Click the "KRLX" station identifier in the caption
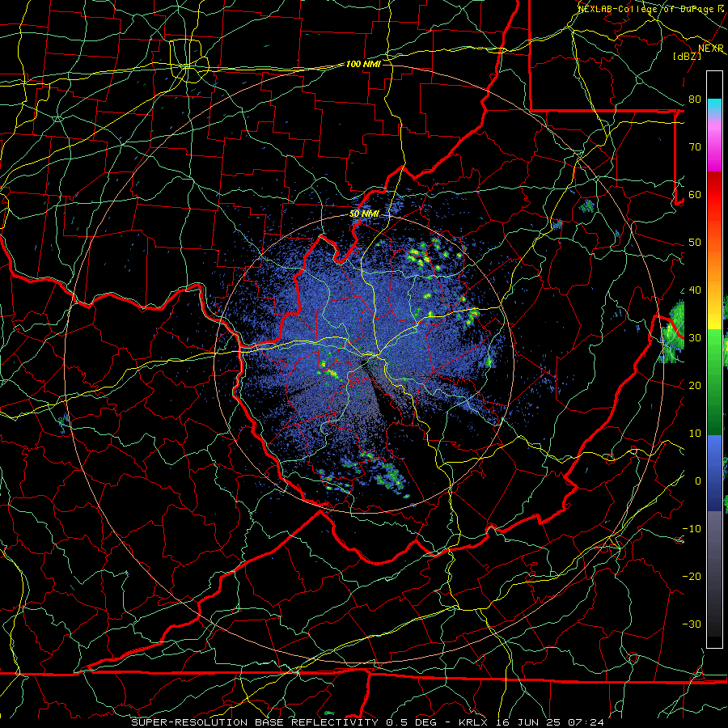 pyautogui.click(x=475, y=722)
